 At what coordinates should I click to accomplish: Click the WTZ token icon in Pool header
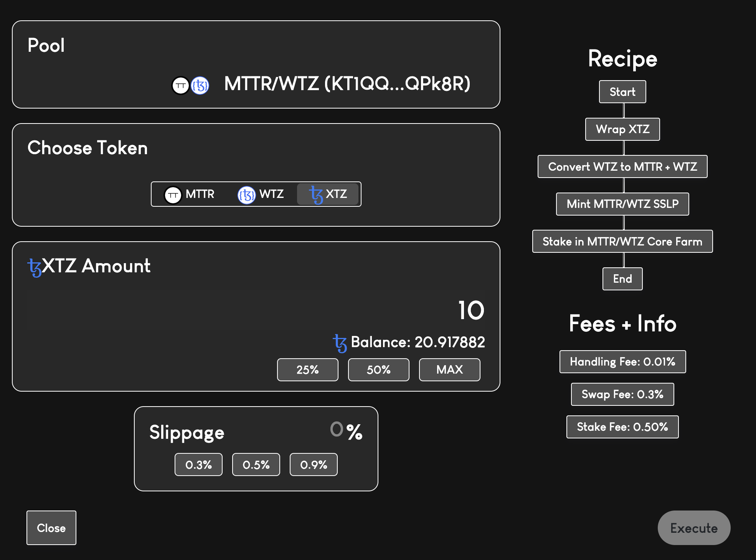tap(200, 85)
